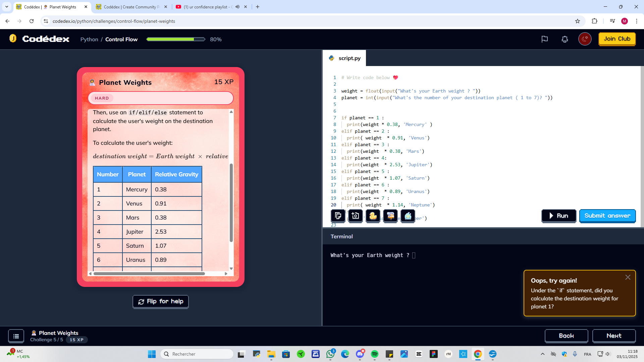Close the 'Oops, try again!' notification
Screen dimensions: 644x362
(628, 277)
